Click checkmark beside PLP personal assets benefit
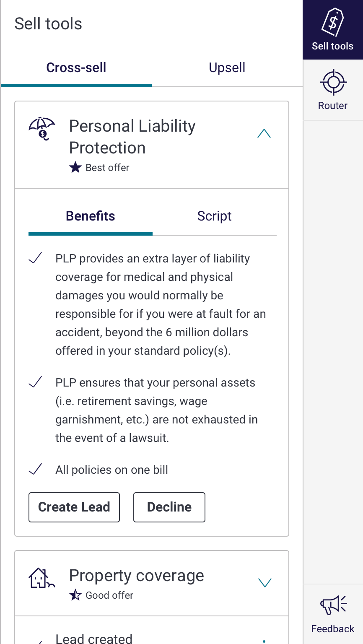This screenshot has width=363, height=644. coord(35,382)
